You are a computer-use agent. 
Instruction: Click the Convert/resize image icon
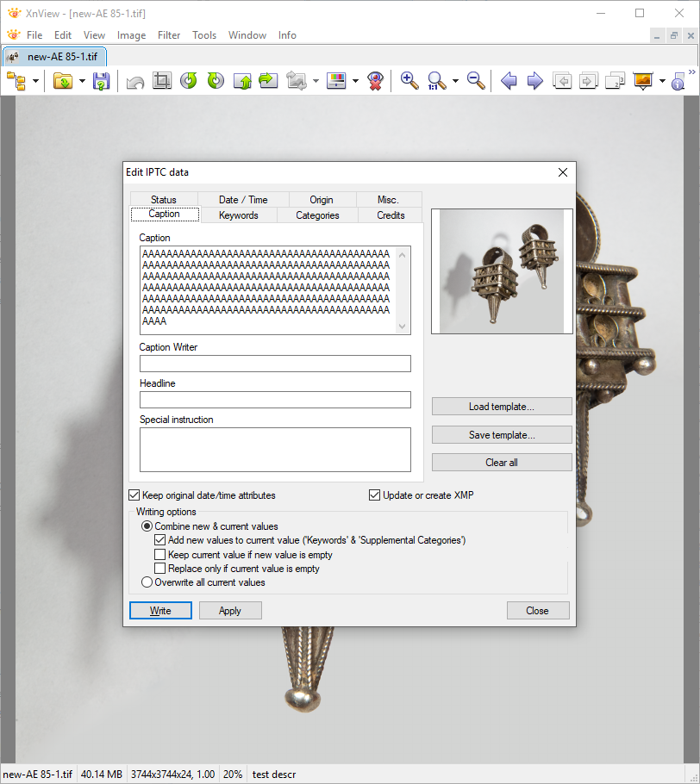[297, 80]
